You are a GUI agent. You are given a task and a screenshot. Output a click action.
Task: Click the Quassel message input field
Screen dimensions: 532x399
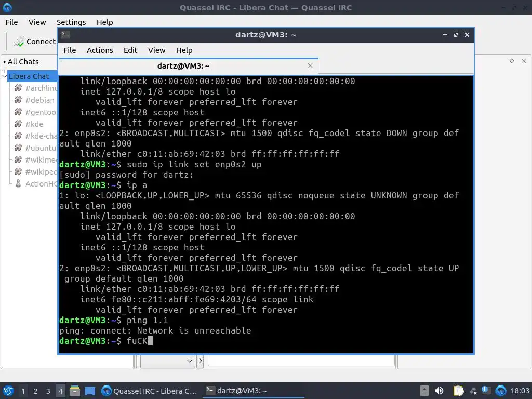(x=301, y=361)
